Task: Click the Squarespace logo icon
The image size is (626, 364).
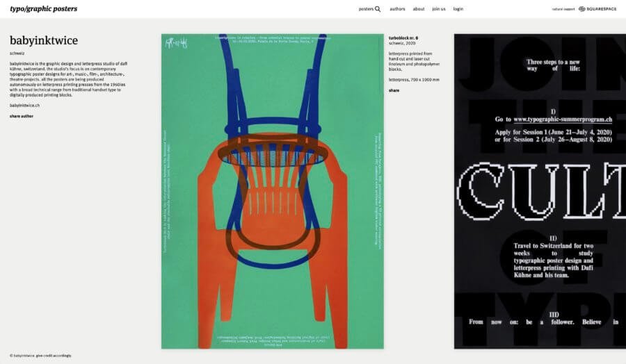Action: click(582, 9)
